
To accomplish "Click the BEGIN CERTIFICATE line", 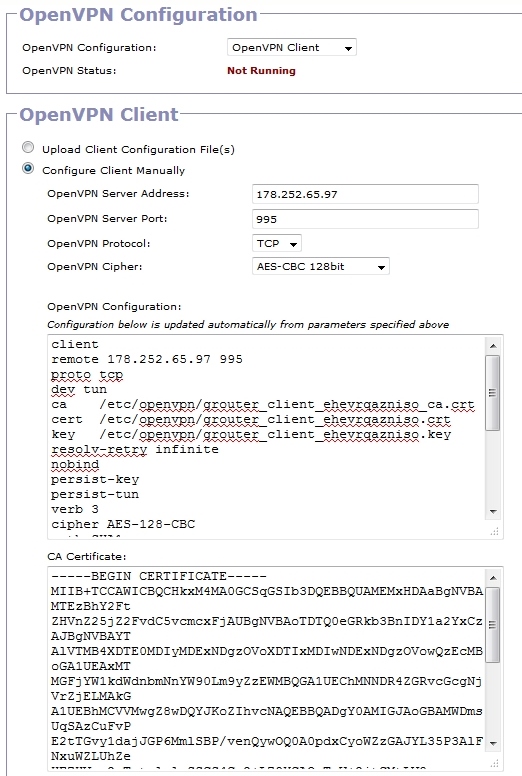I will pyautogui.click(x=158, y=577).
